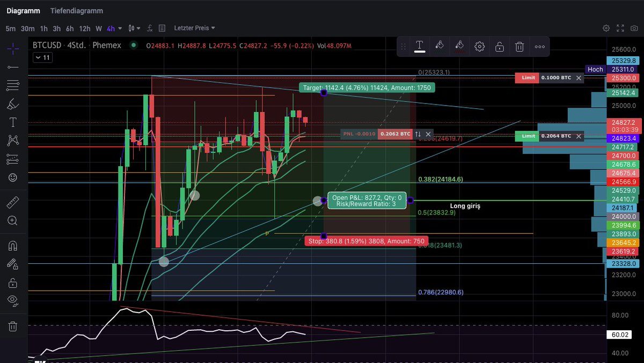This screenshot has height=363, width=644.
Task: Select the Target 1142.4 label
Action: [x=367, y=87]
